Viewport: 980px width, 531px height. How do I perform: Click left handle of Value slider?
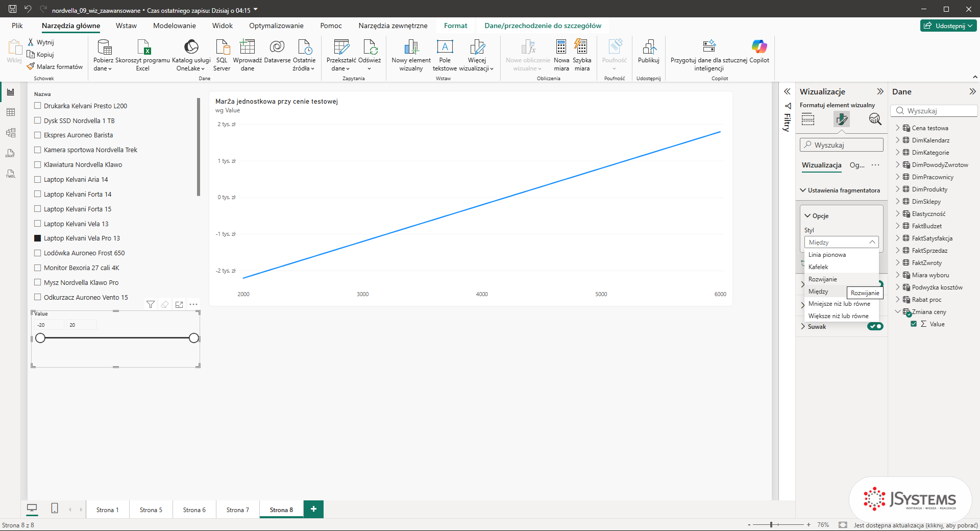click(x=40, y=338)
